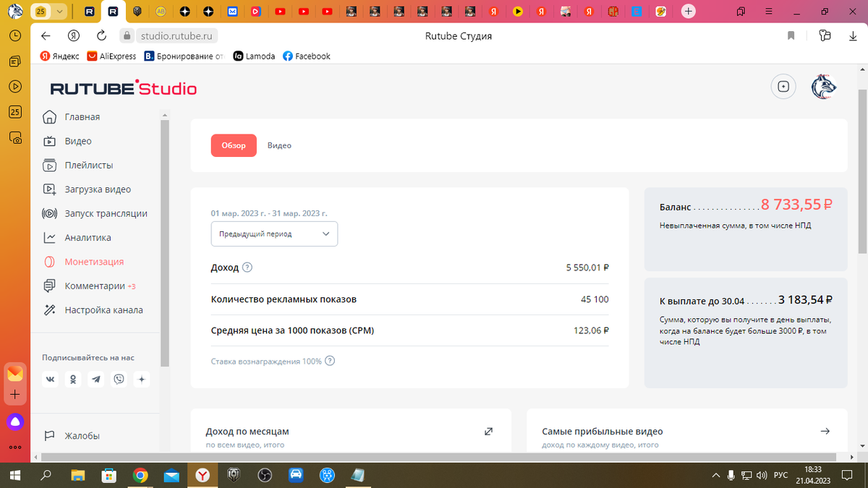Open Самые прибыльные видео arrow
The width and height of the screenshot is (868, 488).
click(825, 432)
